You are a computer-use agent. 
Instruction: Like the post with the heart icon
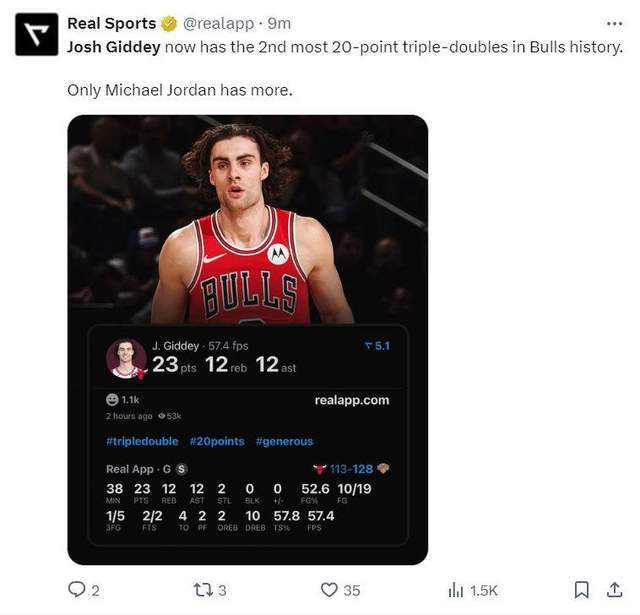pos(325,590)
